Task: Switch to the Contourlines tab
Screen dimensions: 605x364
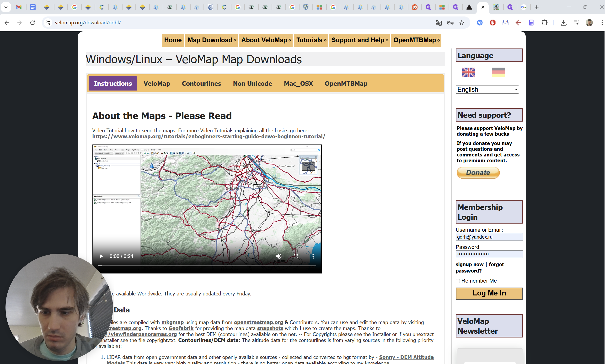Action: tap(201, 84)
